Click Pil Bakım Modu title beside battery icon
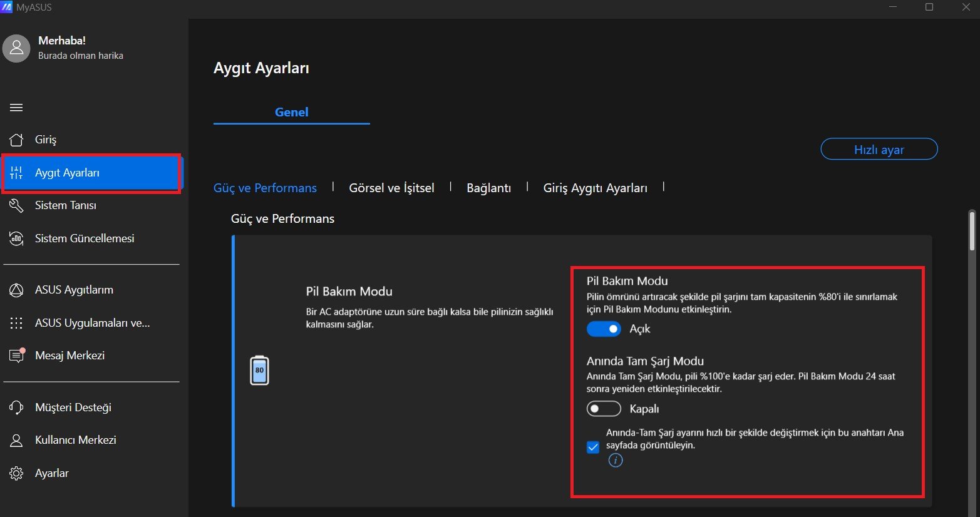980x517 pixels. click(349, 291)
